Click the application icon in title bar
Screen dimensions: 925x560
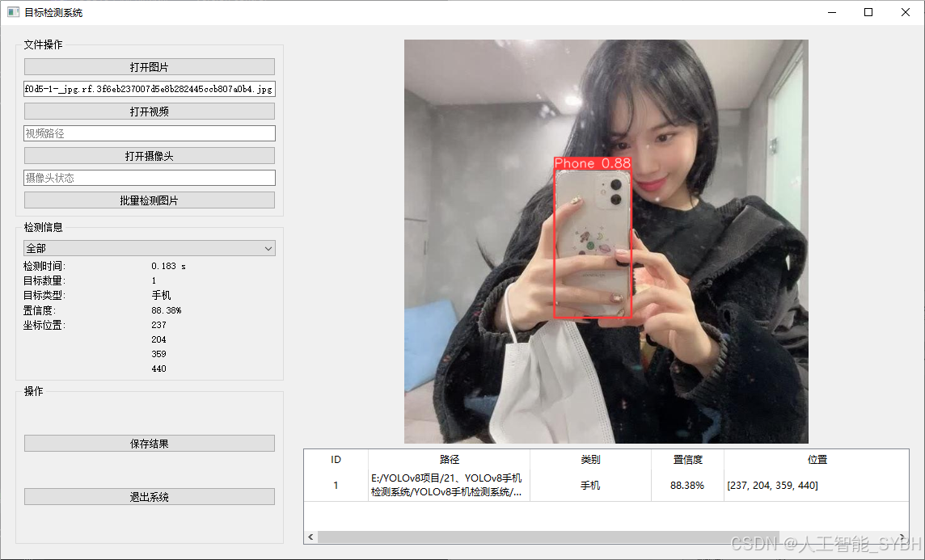point(12,12)
